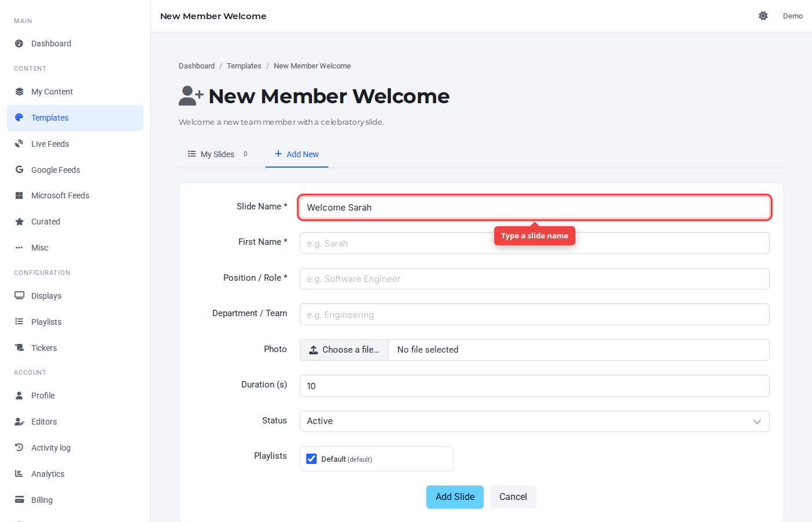Follow the Templates breadcrumb link
The height and width of the screenshot is (522, 812).
[x=244, y=66]
